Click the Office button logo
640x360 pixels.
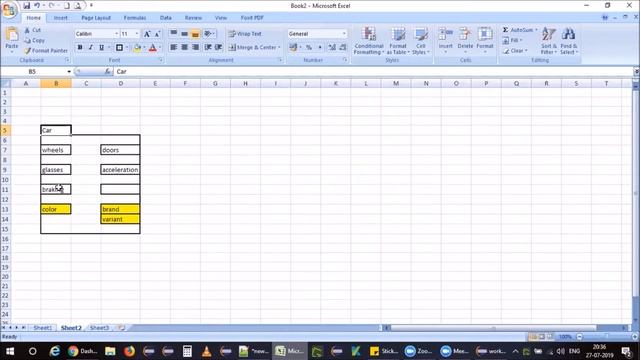[x=9, y=10]
